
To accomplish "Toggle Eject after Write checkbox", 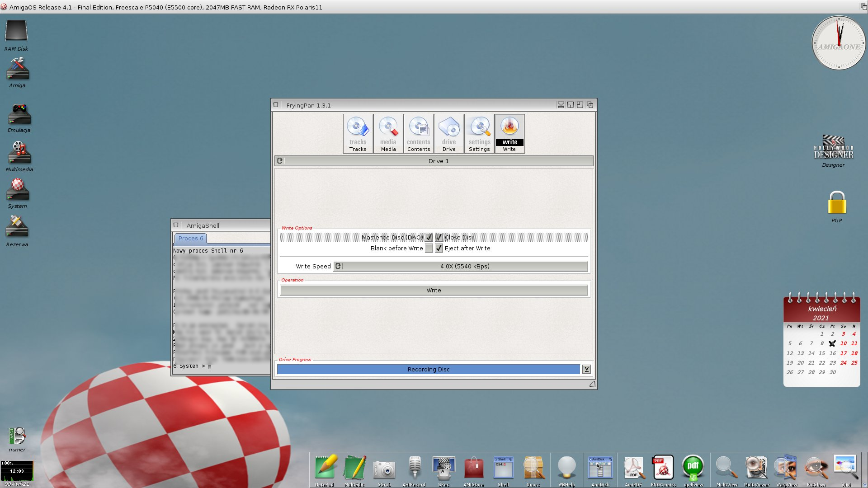I will (439, 248).
